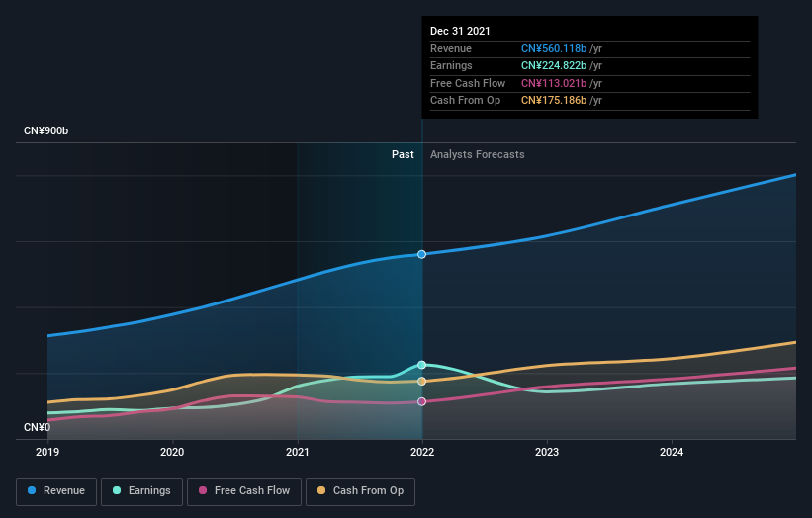Select the 2022 year label on axis
Screen dimensions: 812x518
(422, 452)
